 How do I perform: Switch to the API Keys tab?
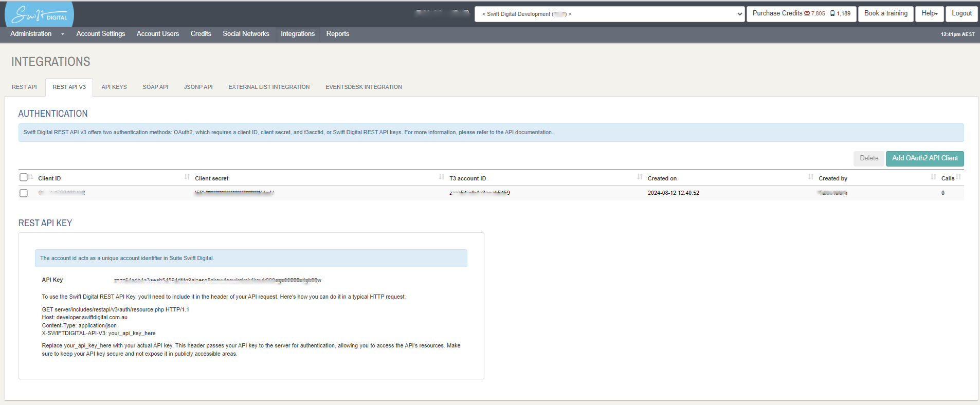click(114, 87)
